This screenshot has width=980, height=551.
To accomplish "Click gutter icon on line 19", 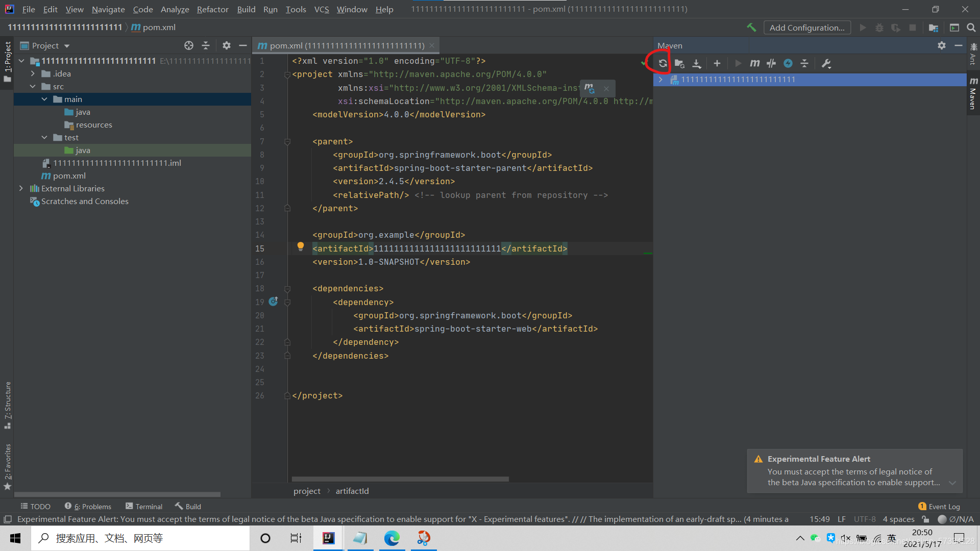I will coord(274,301).
